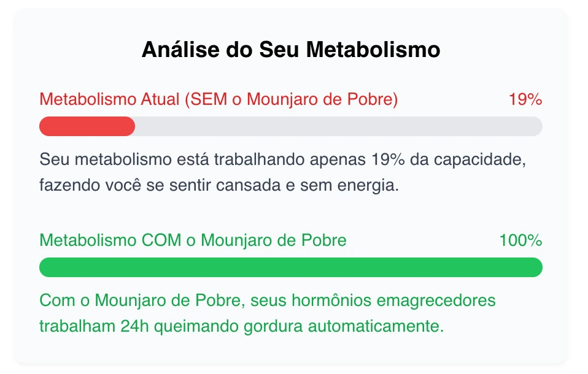The image size is (588, 374).
Task: Click the line trabalham 24h queimando gordura
Action: [241, 326]
